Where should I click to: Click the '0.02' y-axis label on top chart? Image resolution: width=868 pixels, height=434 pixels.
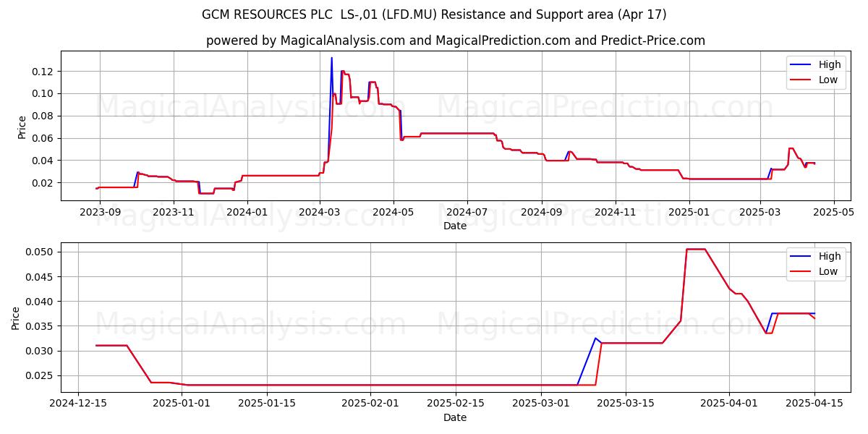[44, 183]
